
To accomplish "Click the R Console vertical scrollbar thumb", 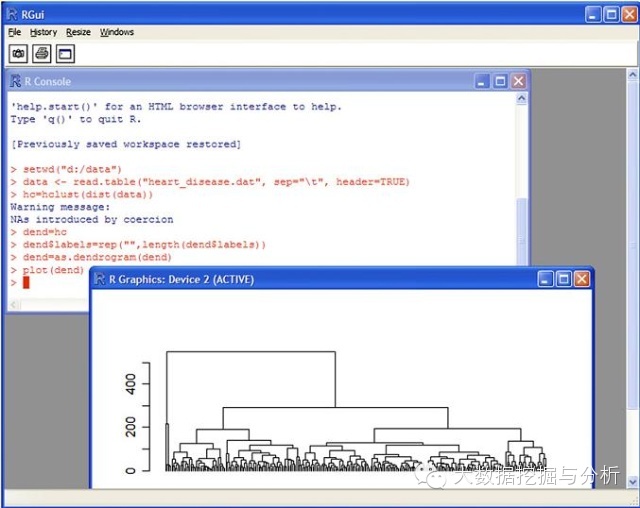I will pyautogui.click(x=521, y=231).
